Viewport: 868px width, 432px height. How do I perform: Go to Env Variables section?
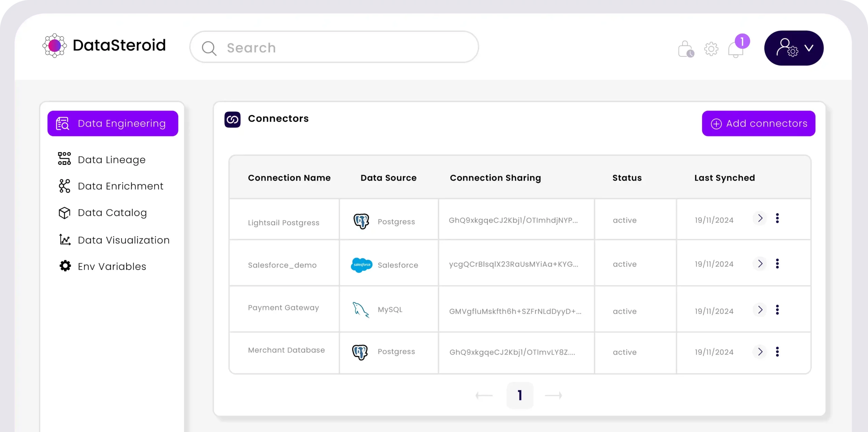pyautogui.click(x=112, y=266)
